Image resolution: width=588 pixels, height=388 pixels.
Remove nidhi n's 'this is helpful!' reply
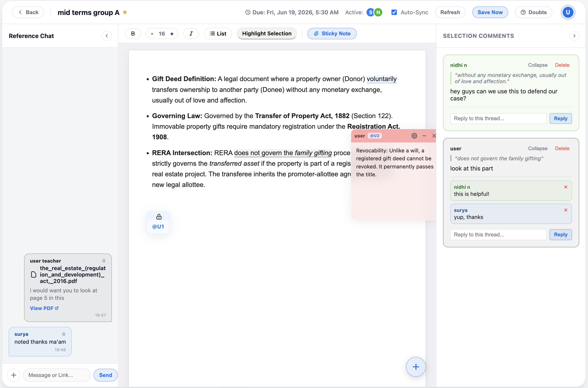click(566, 187)
